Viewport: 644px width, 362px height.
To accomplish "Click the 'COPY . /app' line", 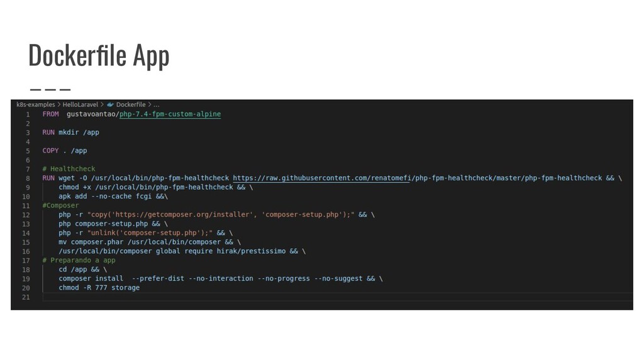I will tap(65, 151).
